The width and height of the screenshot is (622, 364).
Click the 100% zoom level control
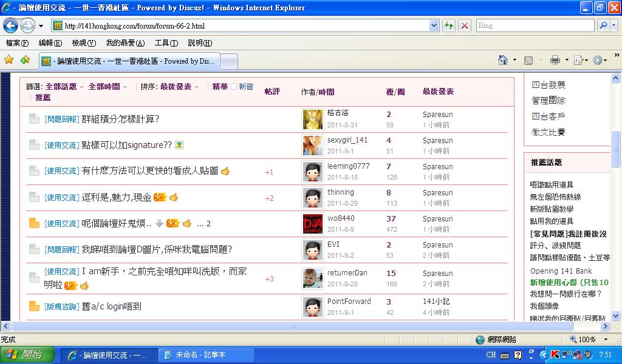tap(587, 340)
